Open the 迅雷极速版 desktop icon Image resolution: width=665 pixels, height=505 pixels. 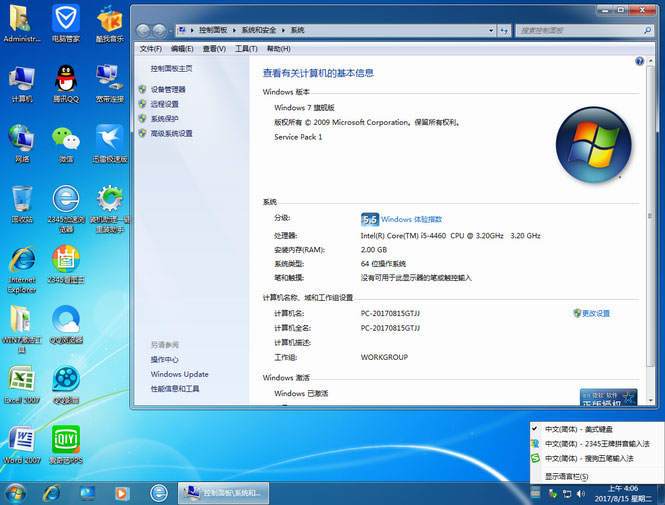tap(109, 144)
